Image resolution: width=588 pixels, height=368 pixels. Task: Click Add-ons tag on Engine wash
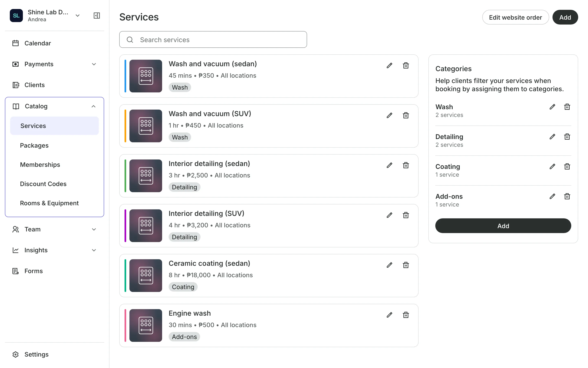pyautogui.click(x=184, y=337)
